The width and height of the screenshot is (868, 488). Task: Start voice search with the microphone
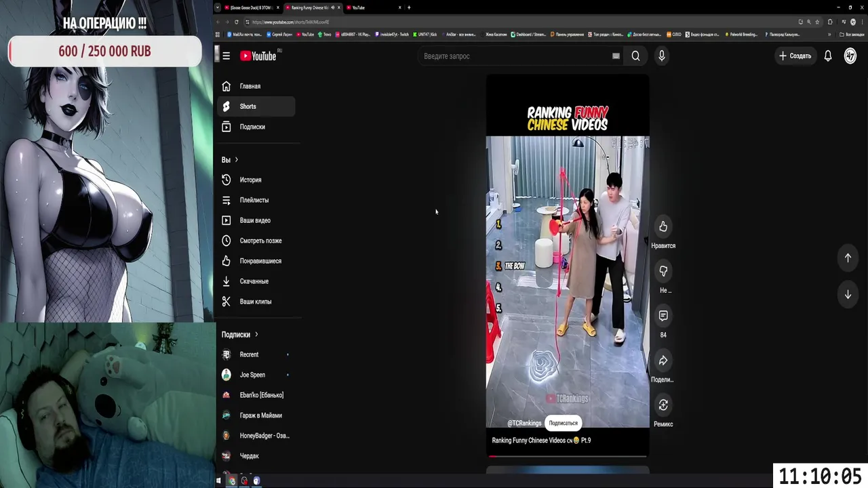tap(662, 56)
